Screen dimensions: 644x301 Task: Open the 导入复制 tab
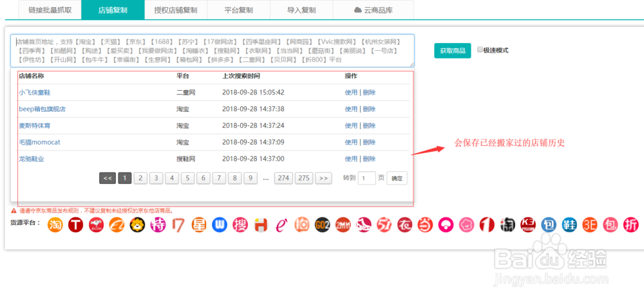(301, 10)
